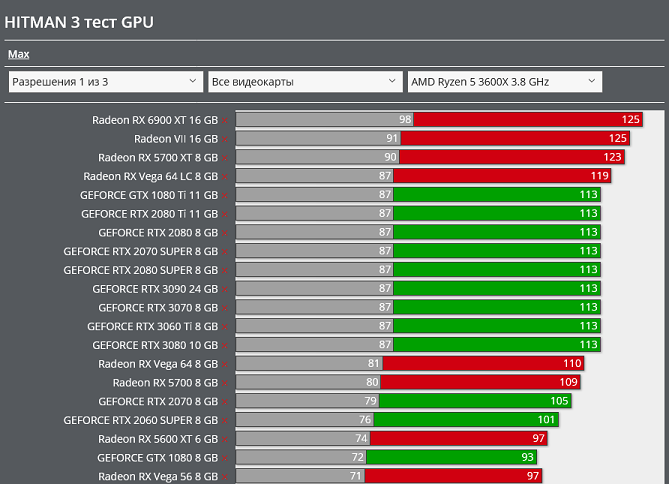The height and width of the screenshot is (484, 669).
Task: Click the X next to Radeon RX Vega 64 8 GB
Action: [224, 364]
